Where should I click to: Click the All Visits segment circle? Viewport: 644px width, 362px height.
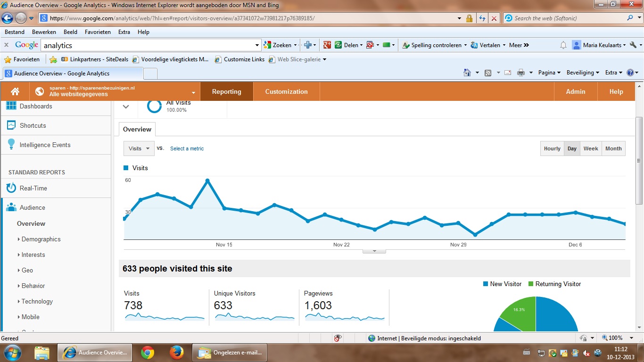pyautogui.click(x=154, y=106)
